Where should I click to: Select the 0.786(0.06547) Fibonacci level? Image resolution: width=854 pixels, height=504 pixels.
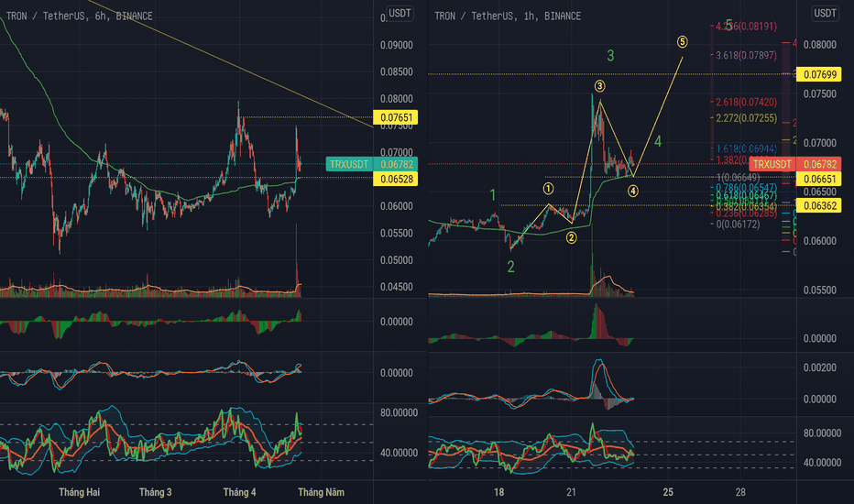coord(746,187)
